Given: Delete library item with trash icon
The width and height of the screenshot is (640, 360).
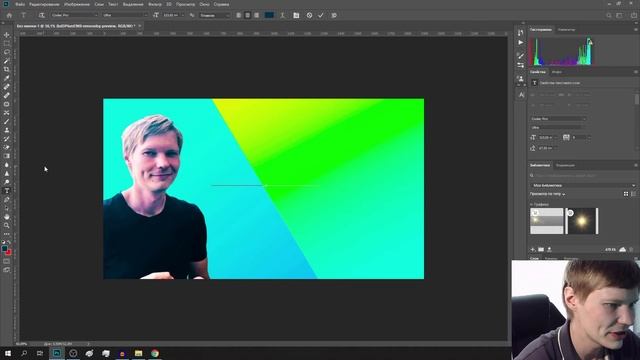Looking at the screenshot, I should coord(631,249).
